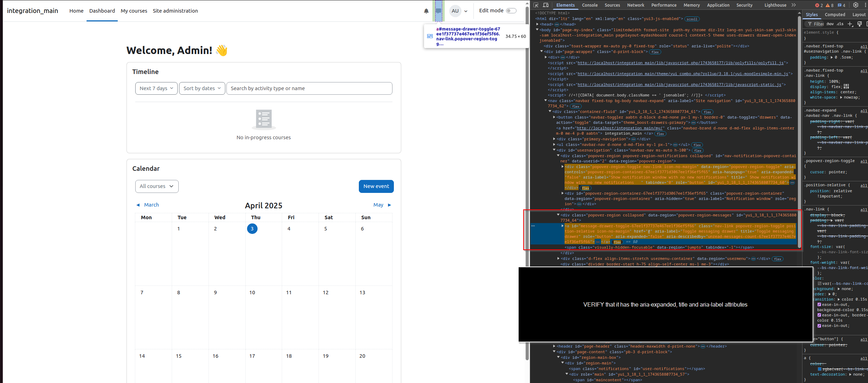868x383 pixels.
Task: Open the Sort by dates dropdown
Action: click(202, 88)
